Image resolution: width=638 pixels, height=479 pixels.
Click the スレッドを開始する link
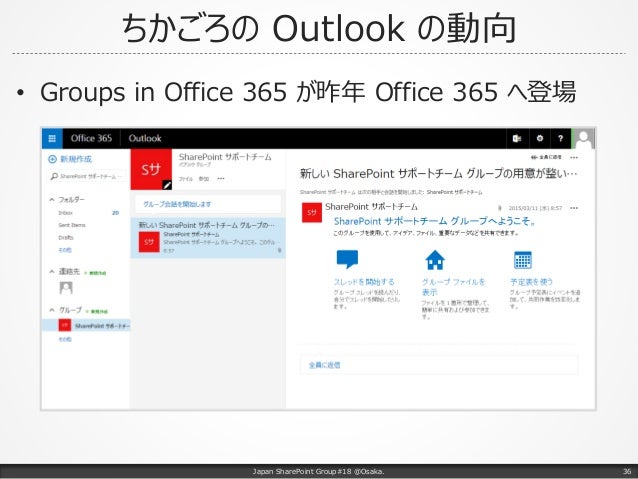364,282
